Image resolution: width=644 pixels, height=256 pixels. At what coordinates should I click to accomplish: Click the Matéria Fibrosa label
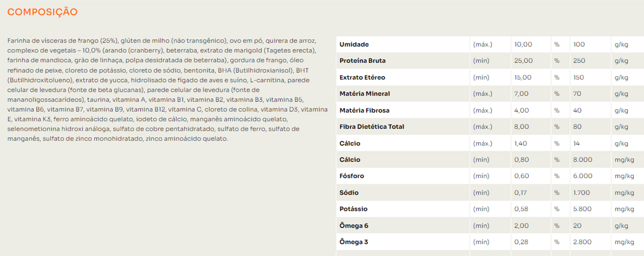coord(364,111)
